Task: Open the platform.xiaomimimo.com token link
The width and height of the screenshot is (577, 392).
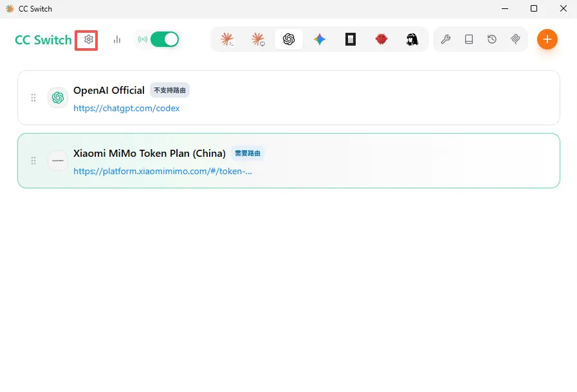Action: 163,171
